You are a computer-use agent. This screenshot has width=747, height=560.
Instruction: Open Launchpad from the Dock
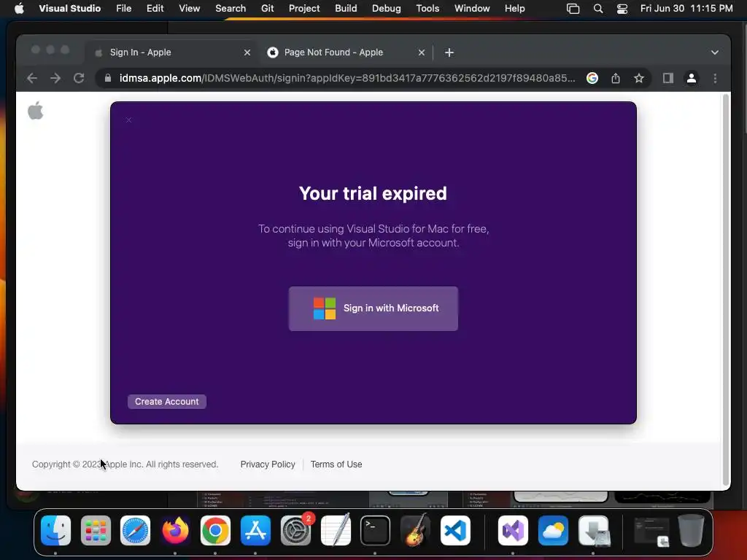pyautogui.click(x=96, y=531)
